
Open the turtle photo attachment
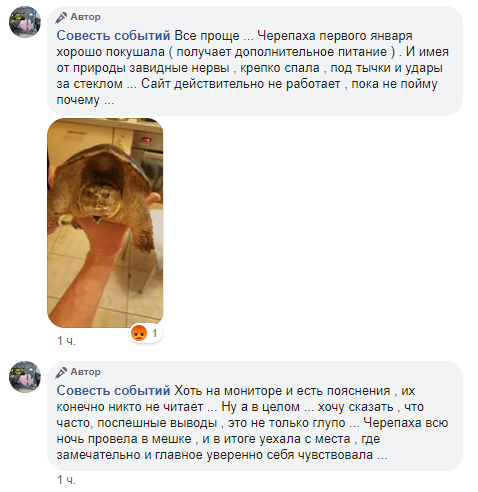(105, 223)
